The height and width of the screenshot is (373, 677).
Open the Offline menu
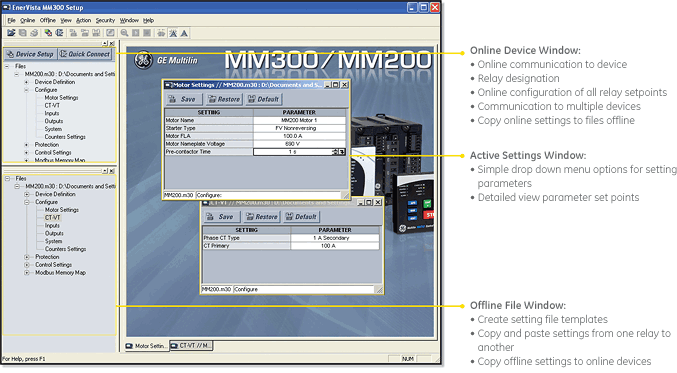coord(48,20)
